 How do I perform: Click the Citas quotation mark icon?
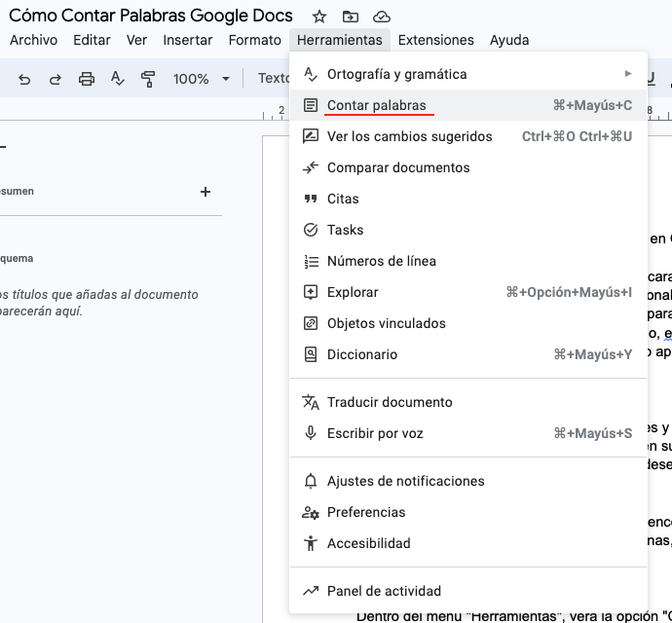pos(311,199)
